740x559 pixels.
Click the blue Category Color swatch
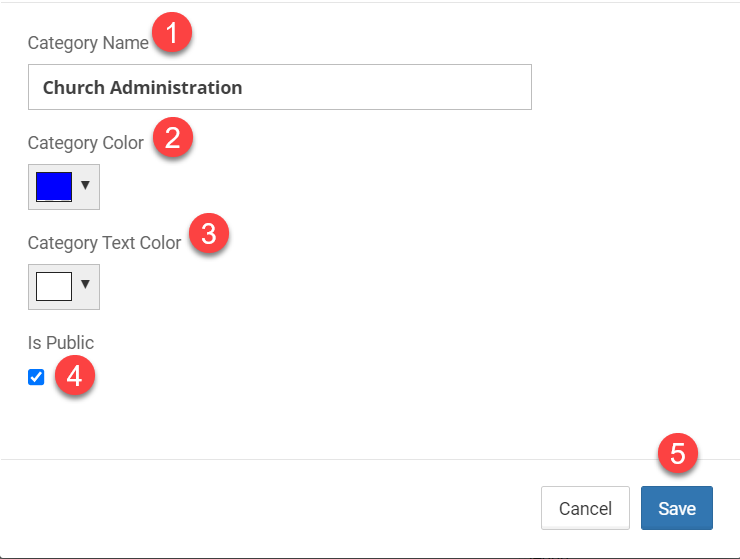click(x=54, y=186)
